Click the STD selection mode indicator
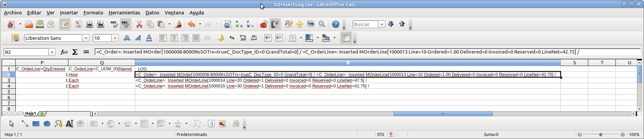Viewport: 644px width, 139px height. (380, 134)
